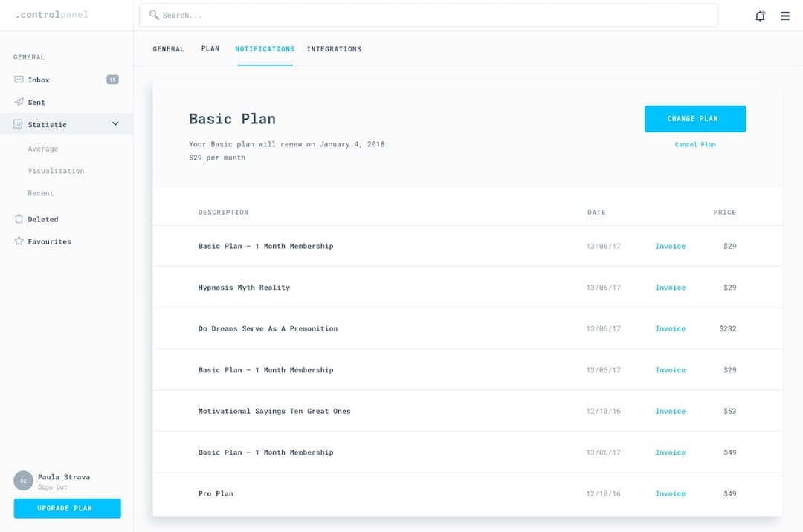The image size is (803, 532).
Task: Click the notification bell icon
Action: pos(760,15)
